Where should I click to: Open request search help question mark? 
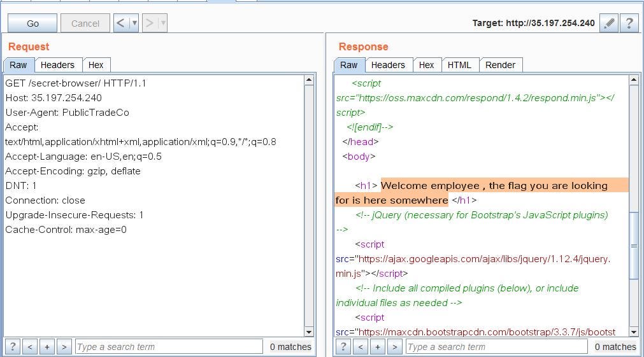tap(13, 347)
